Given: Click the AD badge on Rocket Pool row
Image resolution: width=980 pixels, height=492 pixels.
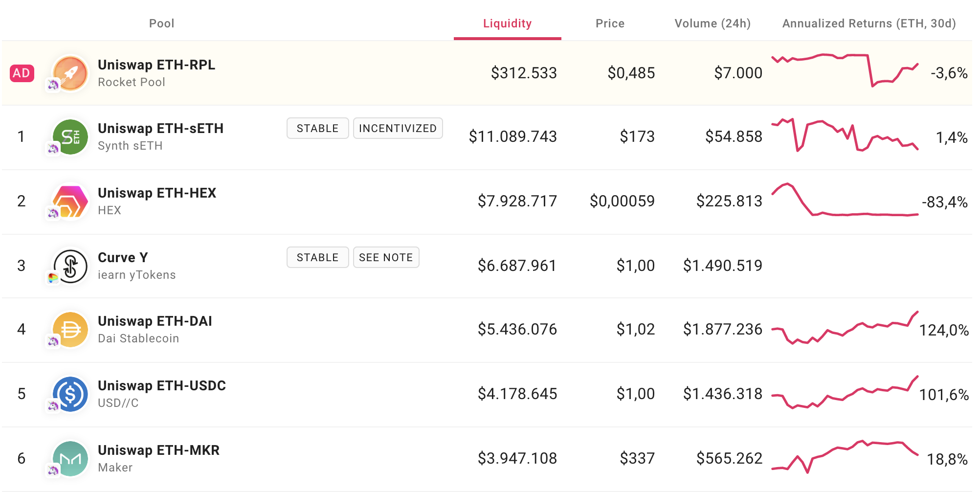Looking at the screenshot, I should coord(22,73).
